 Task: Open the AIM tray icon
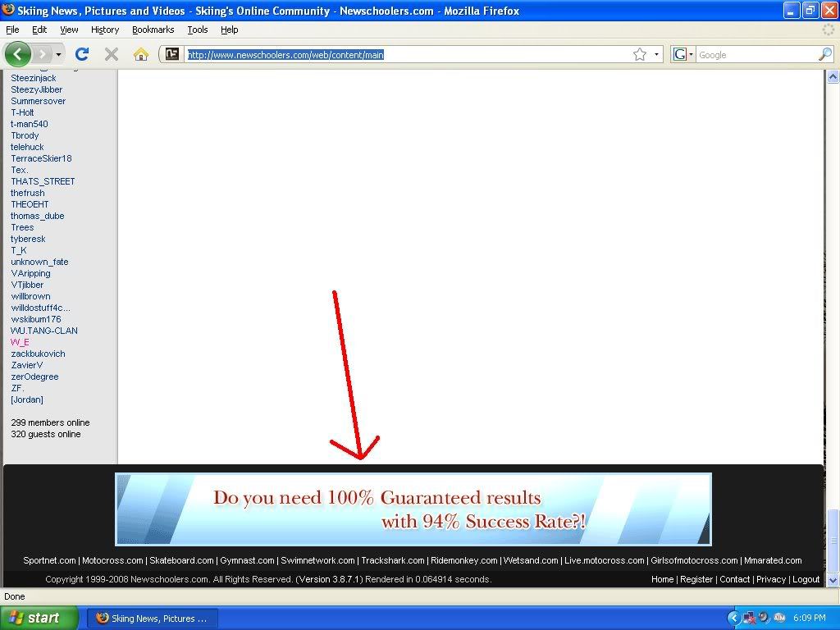point(779,618)
